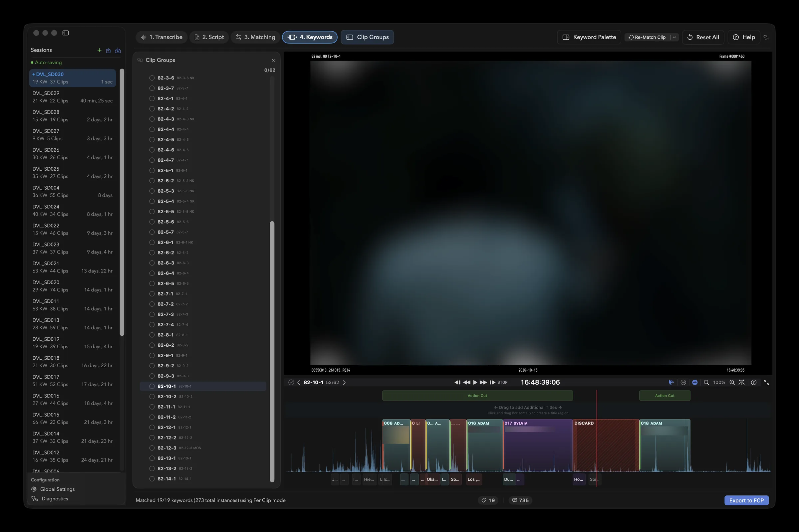Expand the viewer to fullscreen
The height and width of the screenshot is (532, 799).
pyautogui.click(x=766, y=382)
